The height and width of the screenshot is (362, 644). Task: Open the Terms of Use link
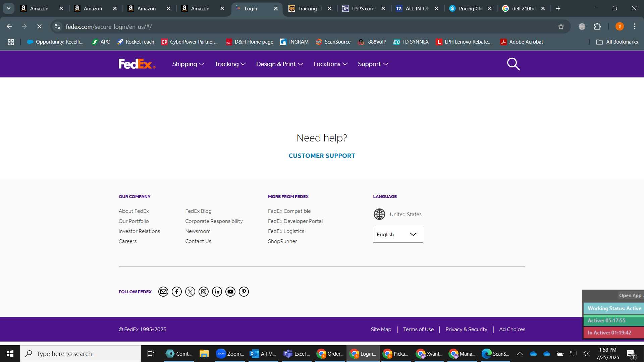coord(418,329)
